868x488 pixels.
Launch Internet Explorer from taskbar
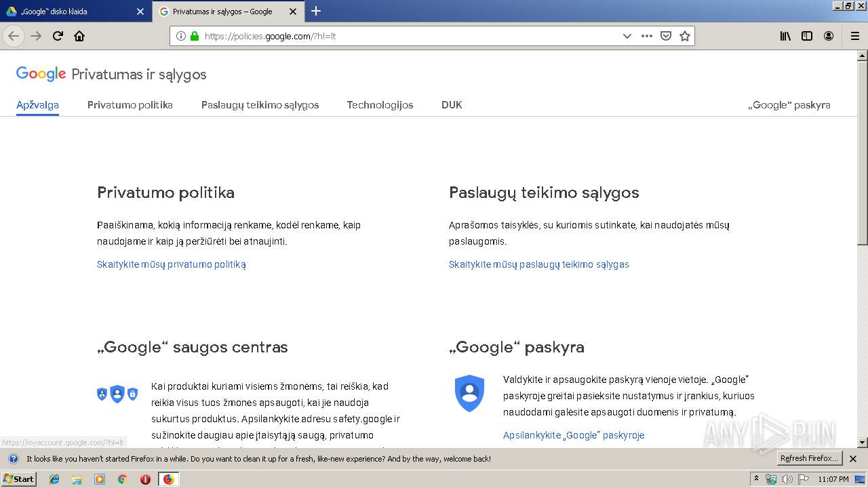pos(54,479)
